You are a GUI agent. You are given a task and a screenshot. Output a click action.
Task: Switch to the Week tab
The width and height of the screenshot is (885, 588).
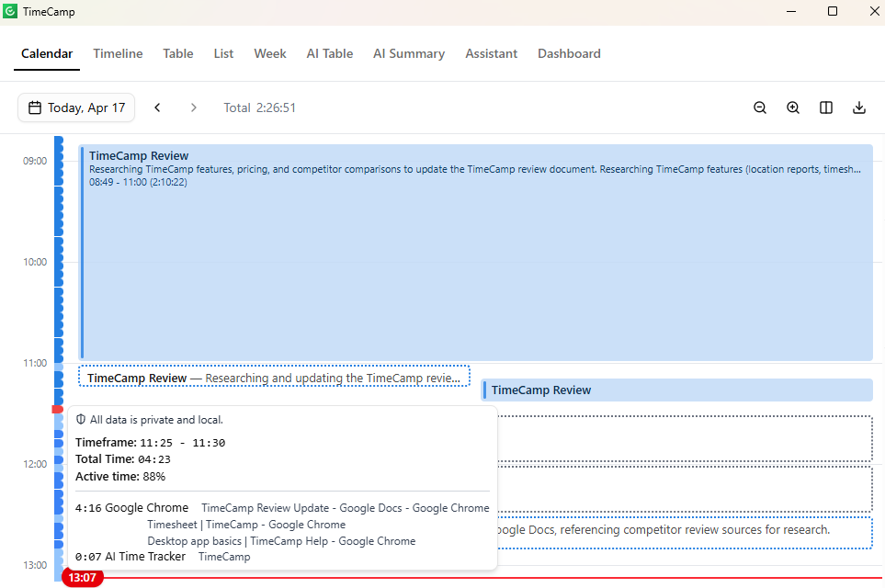click(270, 53)
